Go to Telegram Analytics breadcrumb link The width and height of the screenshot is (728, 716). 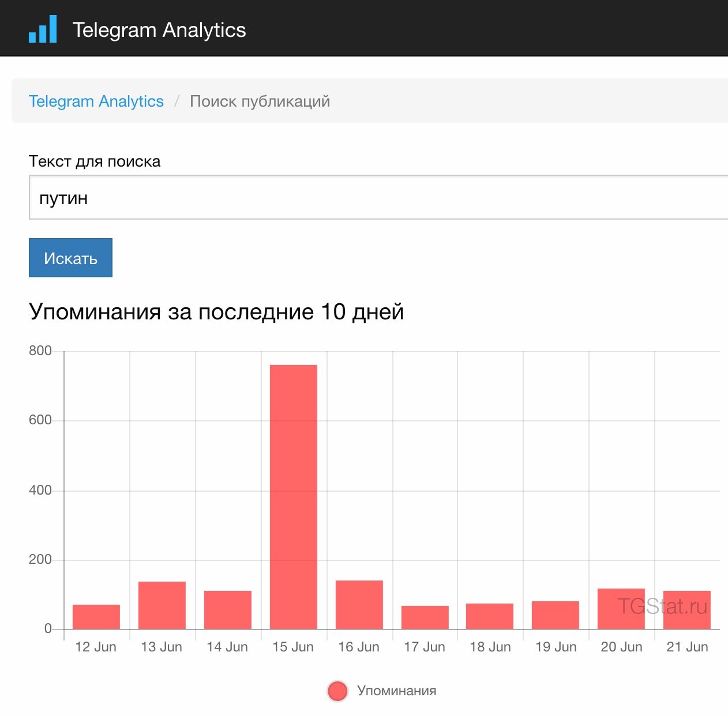click(x=96, y=101)
